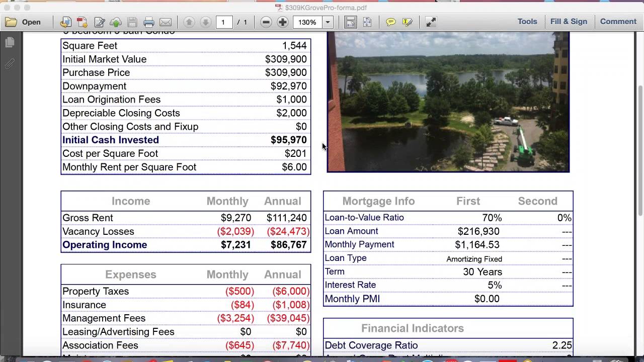Click the vertical scrollbar thumb

pyautogui.click(x=640, y=151)
